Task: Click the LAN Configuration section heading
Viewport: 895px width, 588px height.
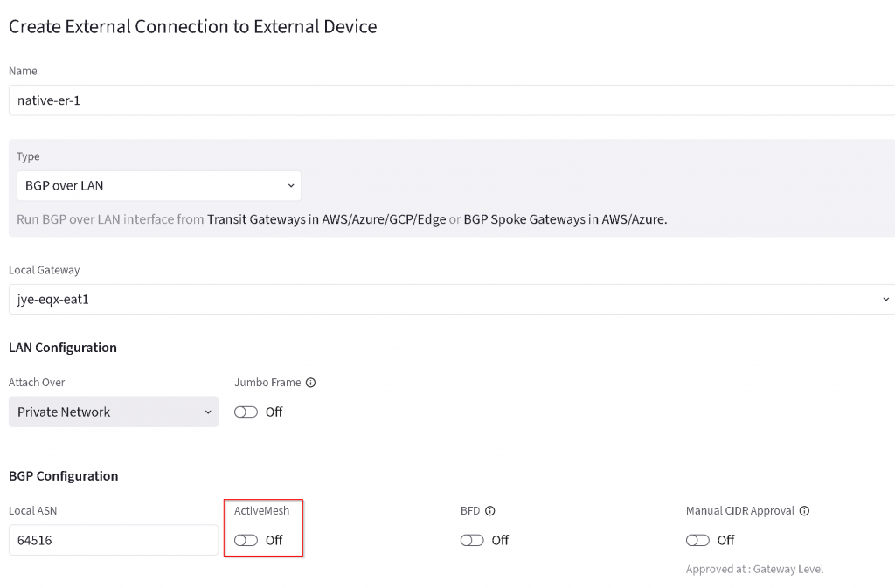Action: [x=63, y=348]
